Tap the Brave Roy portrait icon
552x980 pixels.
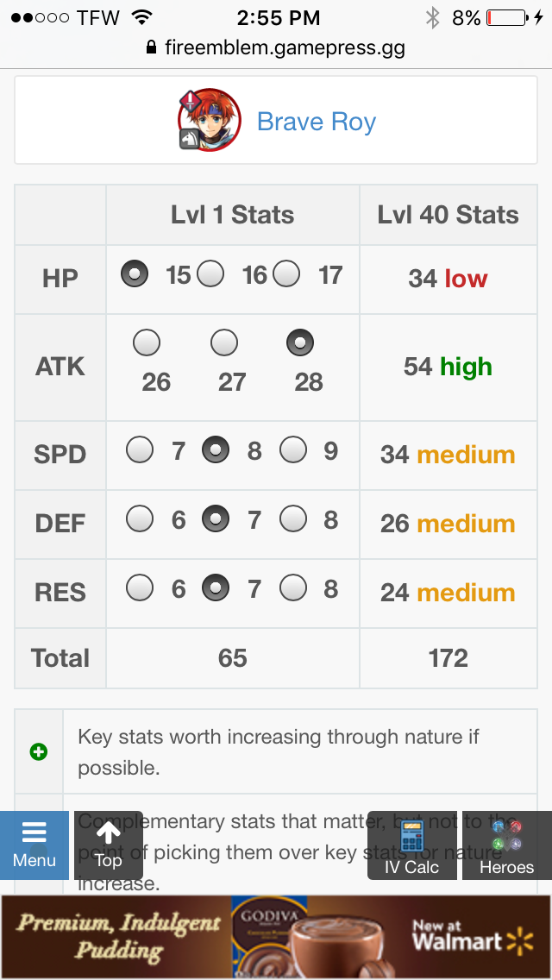210,121
